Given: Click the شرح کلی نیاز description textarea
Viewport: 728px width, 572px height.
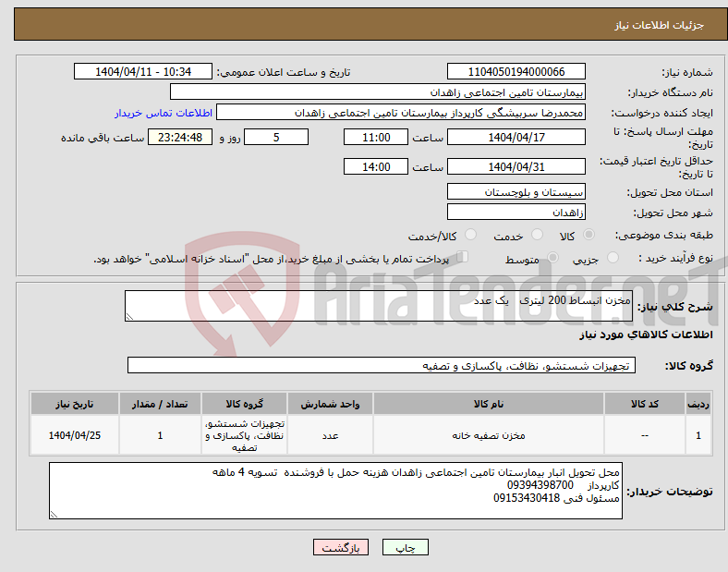Looking at the screenshot, I should [x=379, y=306].
